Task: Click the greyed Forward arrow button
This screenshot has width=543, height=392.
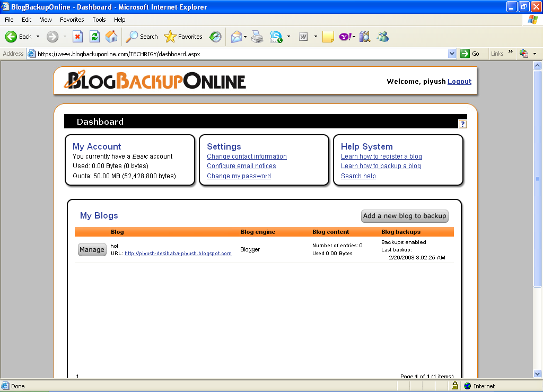Action: (52, 37)
